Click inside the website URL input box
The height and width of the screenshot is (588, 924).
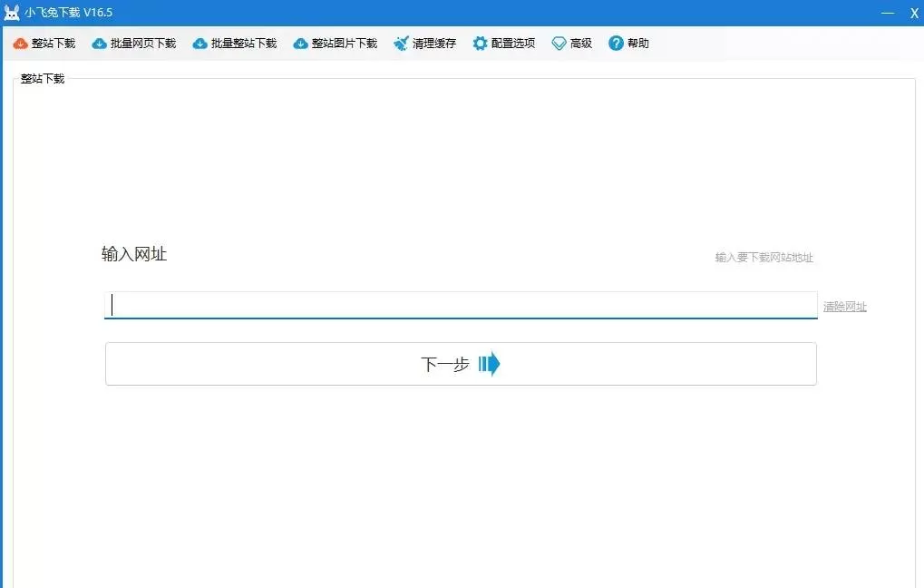[453, 304]
